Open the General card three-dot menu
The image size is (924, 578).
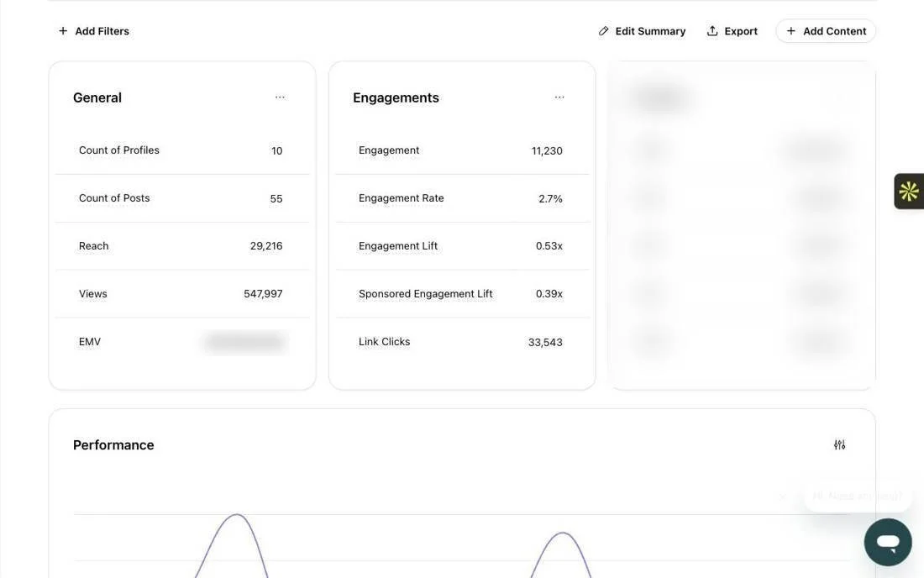tap(280, 97)
